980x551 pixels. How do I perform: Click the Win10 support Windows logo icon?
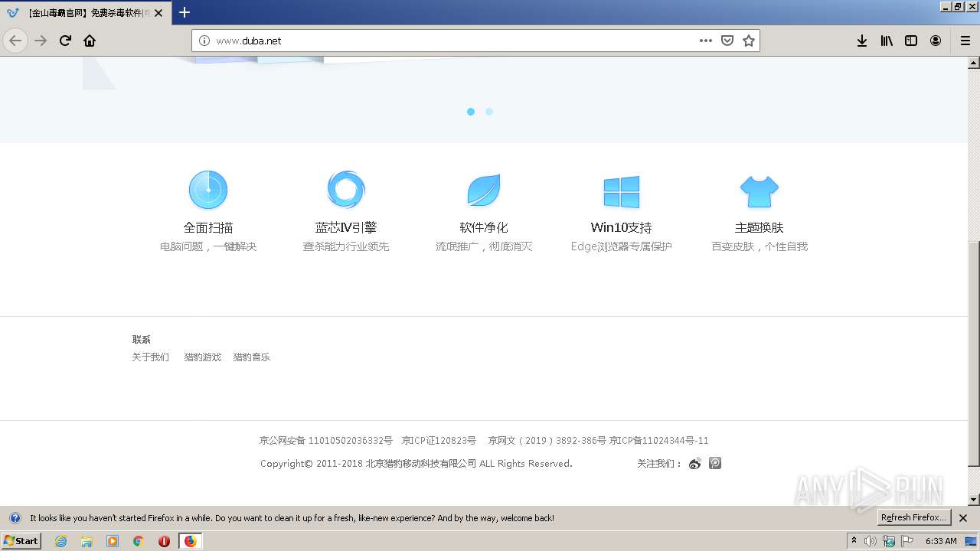621,191
